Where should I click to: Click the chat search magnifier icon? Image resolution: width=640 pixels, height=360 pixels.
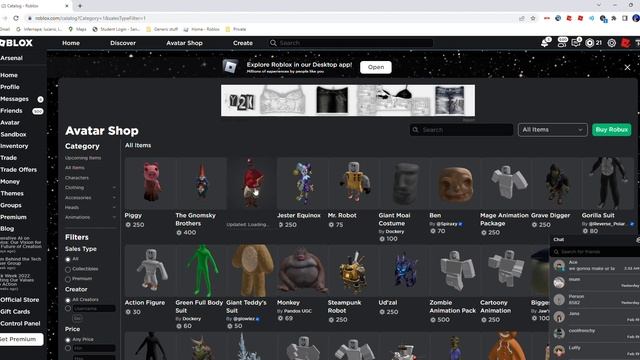[556, 252]
